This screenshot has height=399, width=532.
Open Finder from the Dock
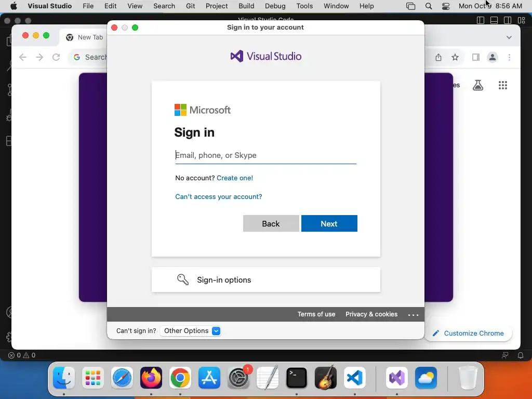pos(64,378)
